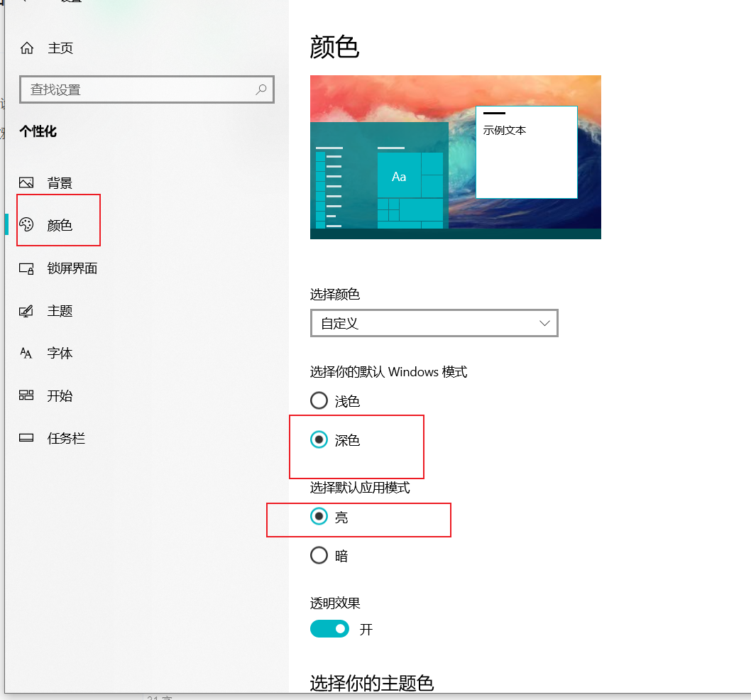The height and width of the screenshot is (700, 751).
Task: Choose 暗 default app mode
Action: (x=319, y=555)
